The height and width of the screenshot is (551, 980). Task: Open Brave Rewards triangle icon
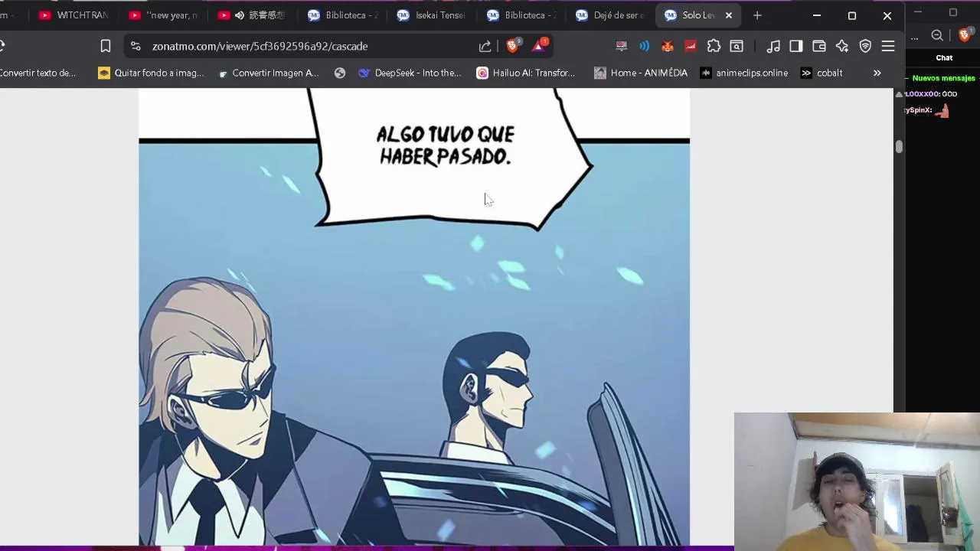(538, 46)
